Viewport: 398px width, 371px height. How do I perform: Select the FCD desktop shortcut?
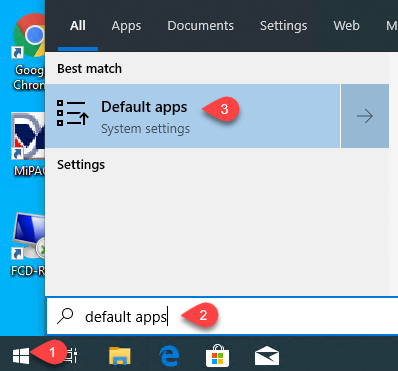(x=29, y=245)
